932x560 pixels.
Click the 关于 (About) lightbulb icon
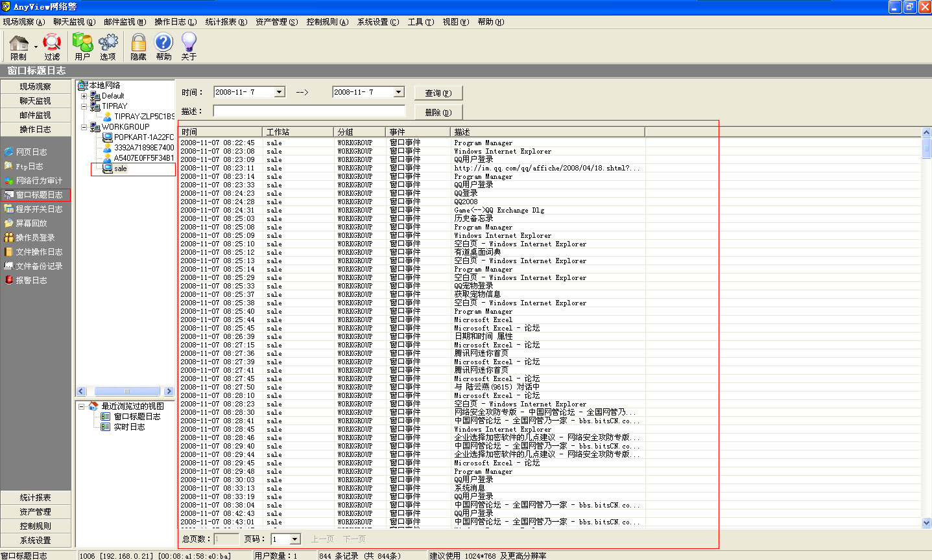pyautogui.click(x=189, y=46)
